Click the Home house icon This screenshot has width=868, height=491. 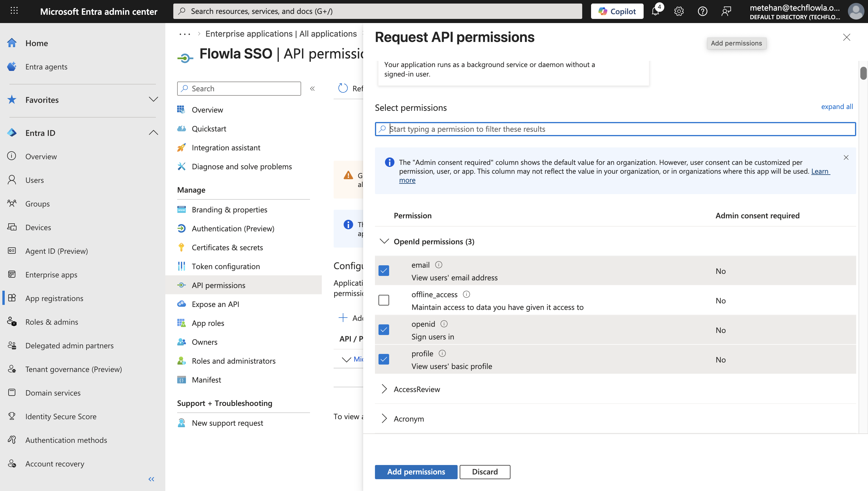[12, 43]
